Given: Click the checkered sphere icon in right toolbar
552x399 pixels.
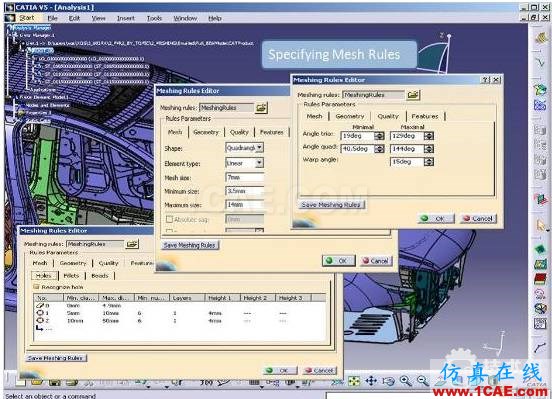Looking at the screenshot, I should 540,308.
